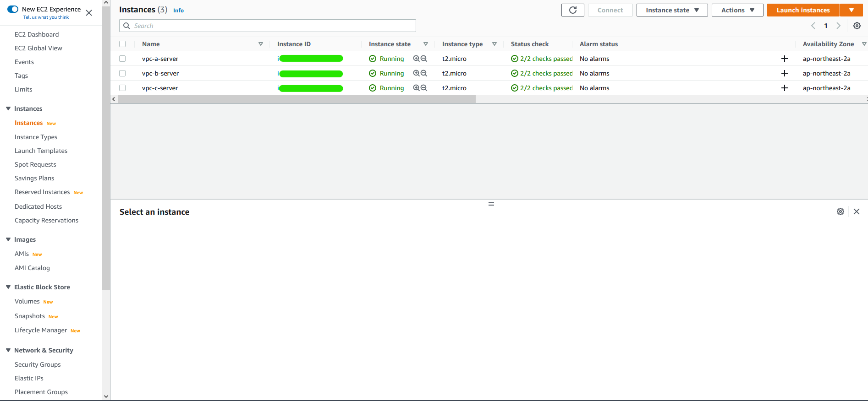Open Spot Requests link
The height and width of the screenshot is (401, 868).
click(35, 164)
